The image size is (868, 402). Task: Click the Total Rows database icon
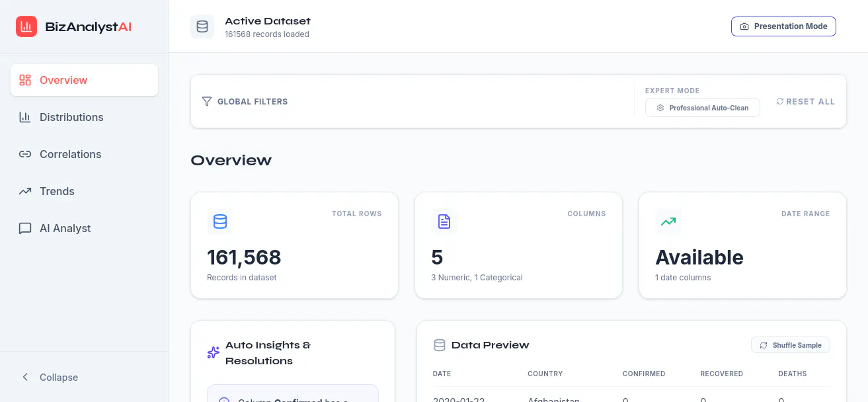(x=220, y=221)
